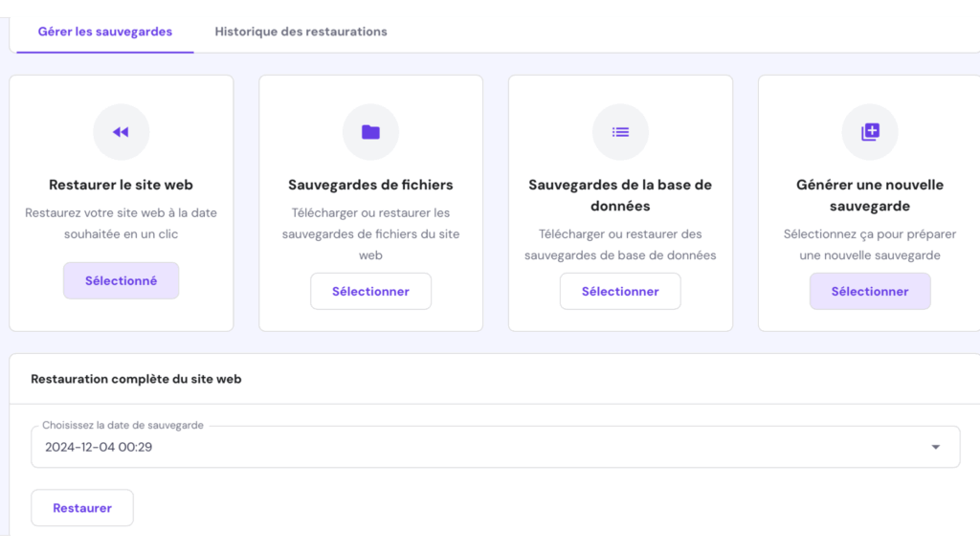Click the Sélectionné button under Restaurer le site web

coord(121,280)
